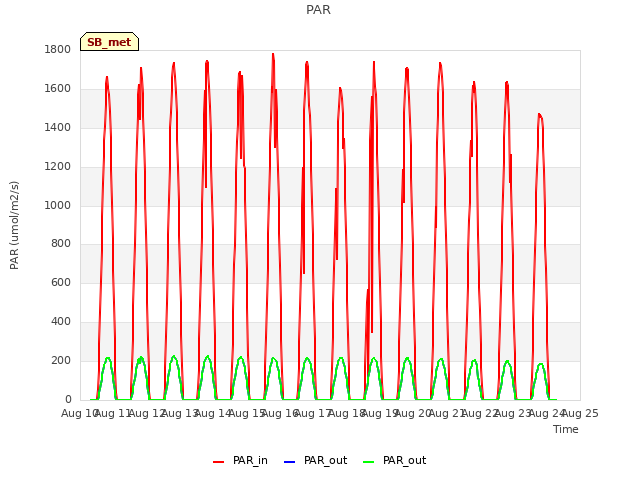Image resolution: width=640 pixels, height=480 pixels.
Task: Click the red peak near 1780 on Aug 16
Action: [273, 54]
